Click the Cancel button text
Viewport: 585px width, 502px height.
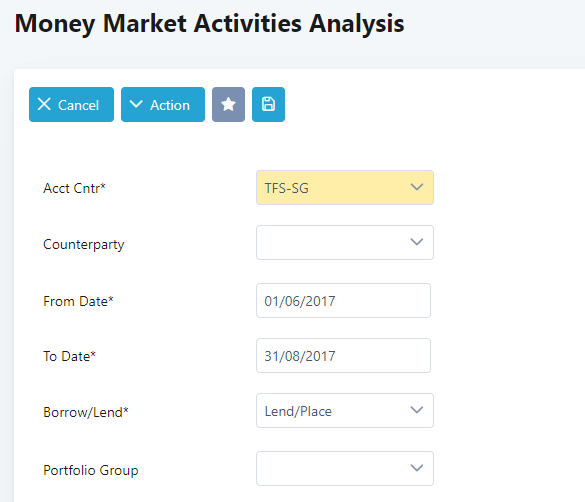(78, 105)
